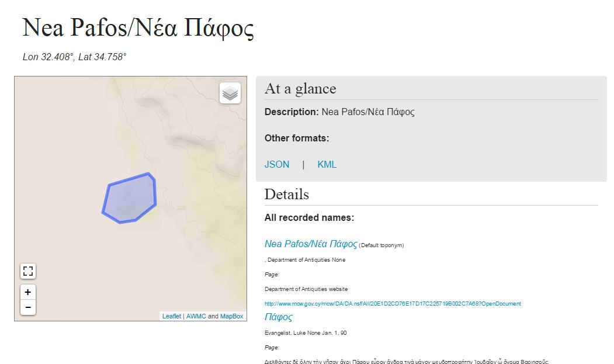614x364 pixels.
Task: Download the KML format
Action: (327, 164)
